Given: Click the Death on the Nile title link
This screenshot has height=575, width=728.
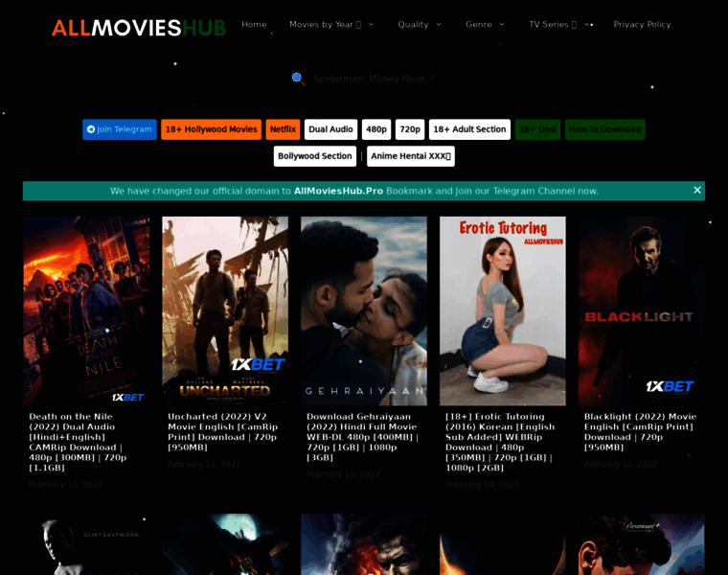Looking at the screenshot, I should tap(78, 442).
